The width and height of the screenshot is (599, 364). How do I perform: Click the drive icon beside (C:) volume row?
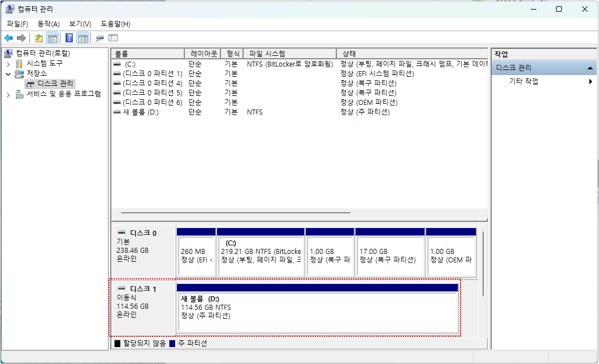(x=118, y=64)
